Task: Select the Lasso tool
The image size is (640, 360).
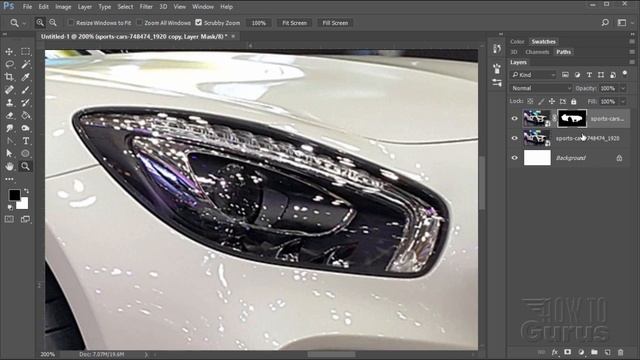Action: pos(9,64)
